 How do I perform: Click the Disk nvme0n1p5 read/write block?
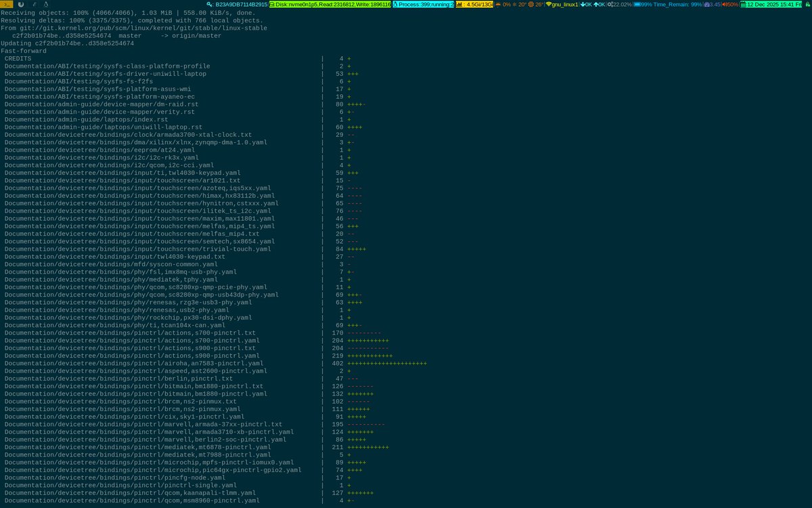coord(330,4)
